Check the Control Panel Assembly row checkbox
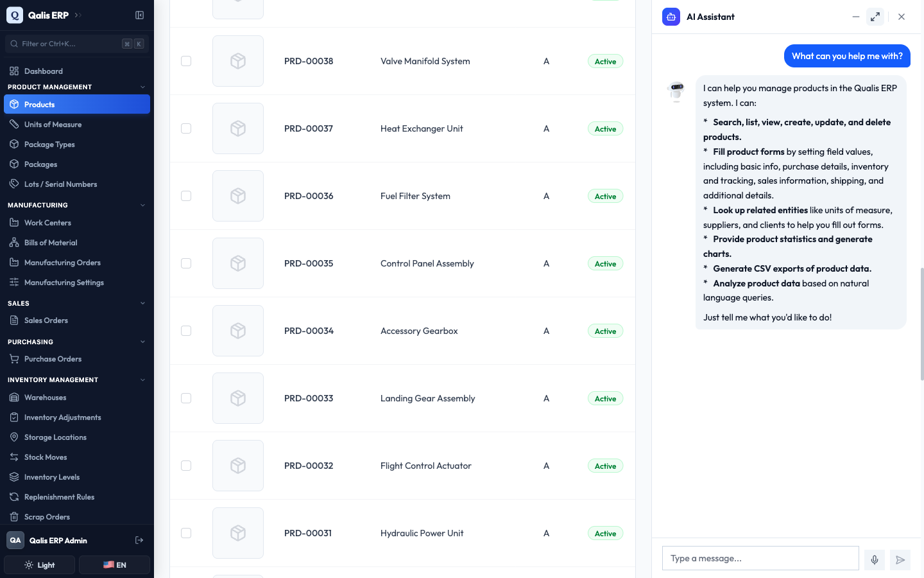The image size is (924, 578). [x=186, y=263]
